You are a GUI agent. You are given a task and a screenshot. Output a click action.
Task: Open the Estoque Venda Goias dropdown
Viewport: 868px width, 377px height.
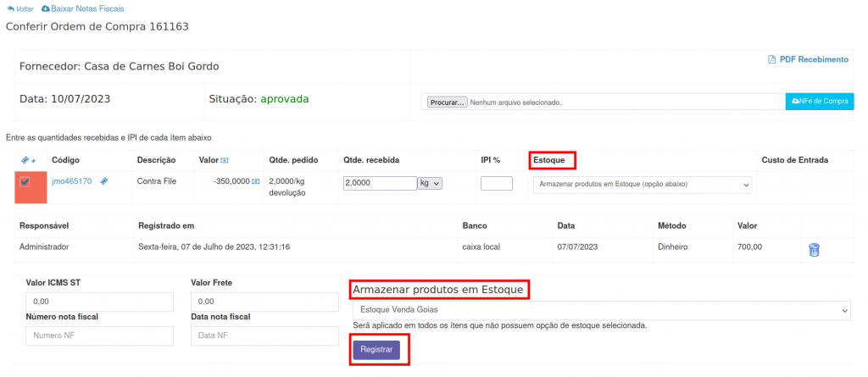pyautogui.click(x=601, y=310)
